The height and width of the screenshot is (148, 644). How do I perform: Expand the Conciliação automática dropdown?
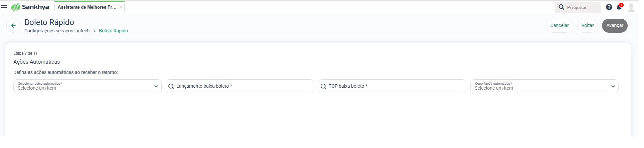[544, 86]
